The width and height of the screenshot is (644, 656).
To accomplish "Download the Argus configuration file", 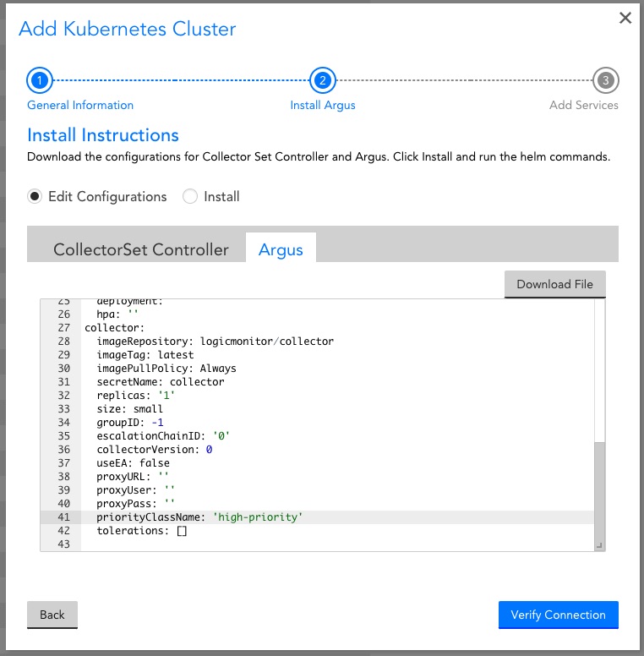I will 554,285.
